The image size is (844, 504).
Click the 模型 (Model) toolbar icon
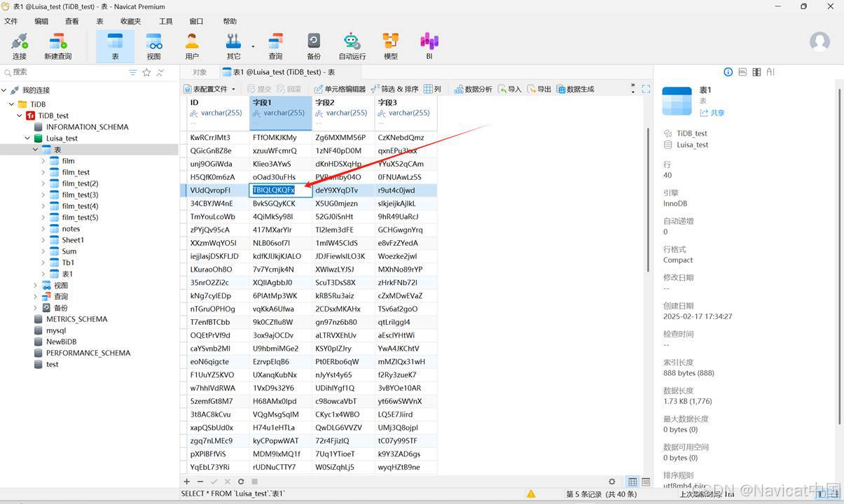pyautogui.click(x=391, y=46)
